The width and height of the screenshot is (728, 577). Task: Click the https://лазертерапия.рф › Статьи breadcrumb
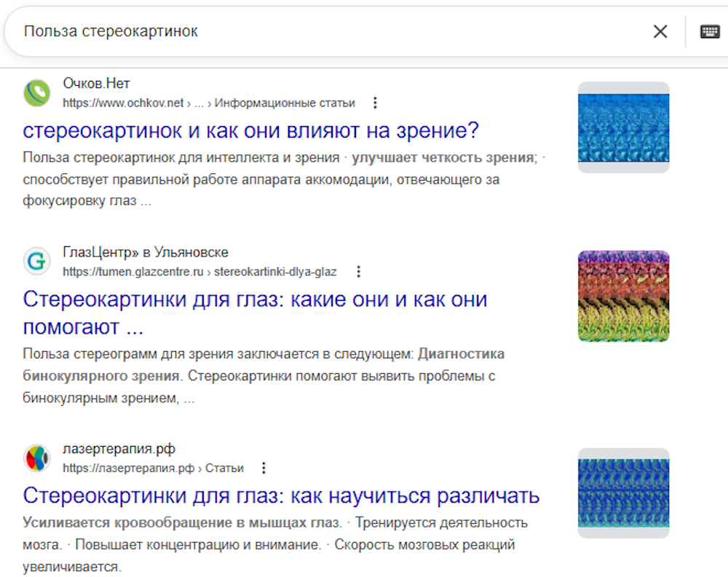(x=153, y=468)
